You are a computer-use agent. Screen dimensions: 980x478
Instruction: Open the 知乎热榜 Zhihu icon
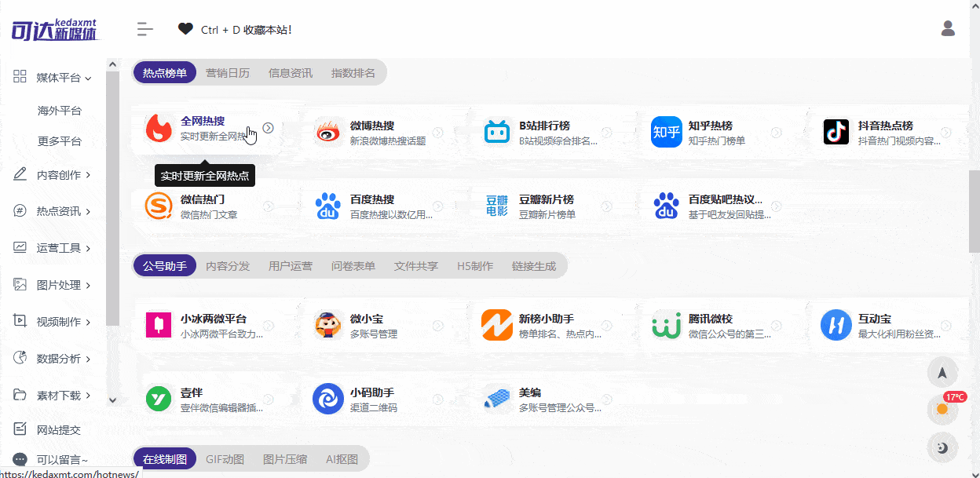click(667, 132)
